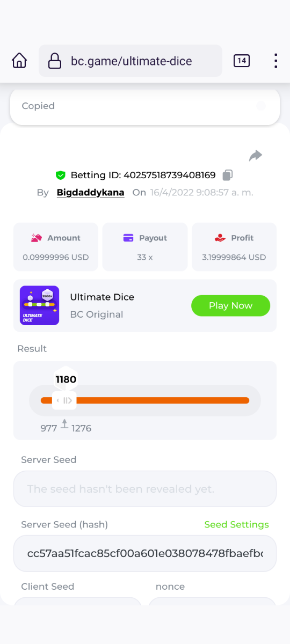Tap the browser home icon
Viewport: 290px width, 644px height.
[x=19, y=61]
